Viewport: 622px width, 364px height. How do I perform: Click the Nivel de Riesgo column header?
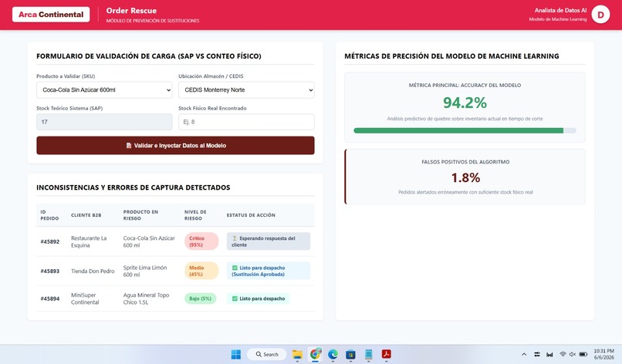pyautogui.click(x=195, y=215)
